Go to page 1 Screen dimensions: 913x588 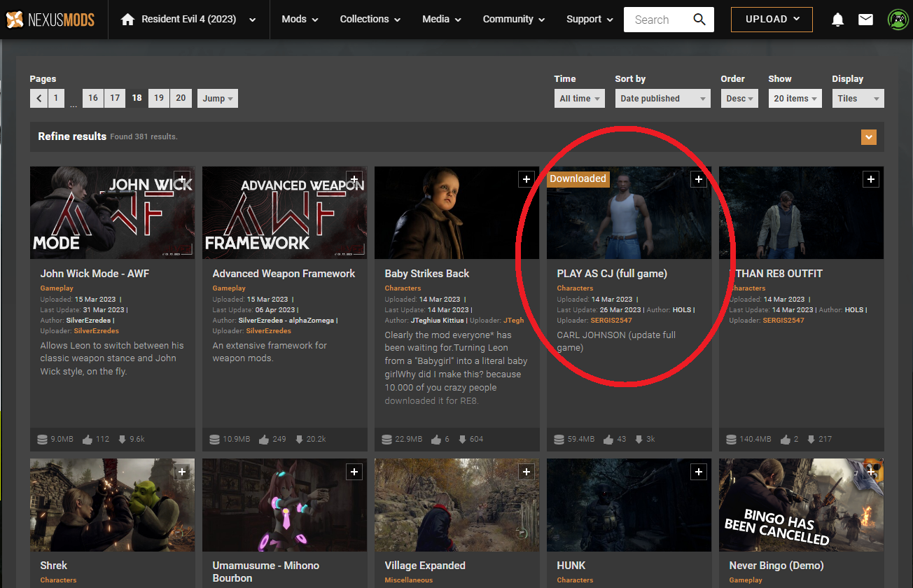(x=56, y=99)
